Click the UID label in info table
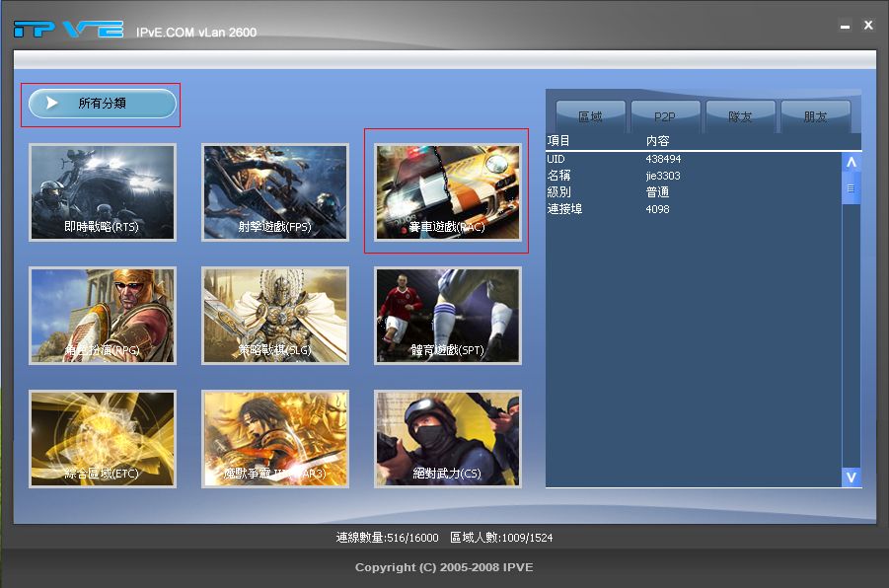889x588 pixels. [556, 160]
